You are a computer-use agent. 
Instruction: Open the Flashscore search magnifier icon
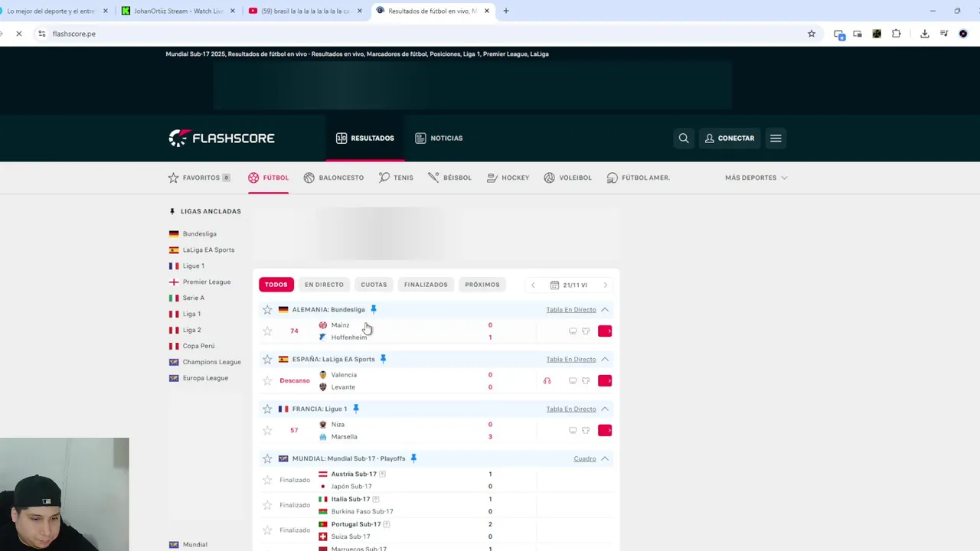(x=684, y=139)
